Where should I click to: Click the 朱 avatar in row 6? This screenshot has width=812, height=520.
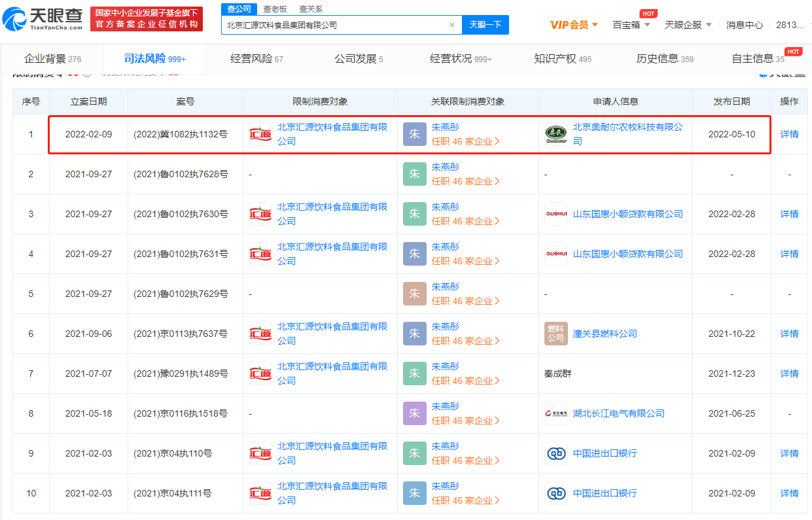415,334
